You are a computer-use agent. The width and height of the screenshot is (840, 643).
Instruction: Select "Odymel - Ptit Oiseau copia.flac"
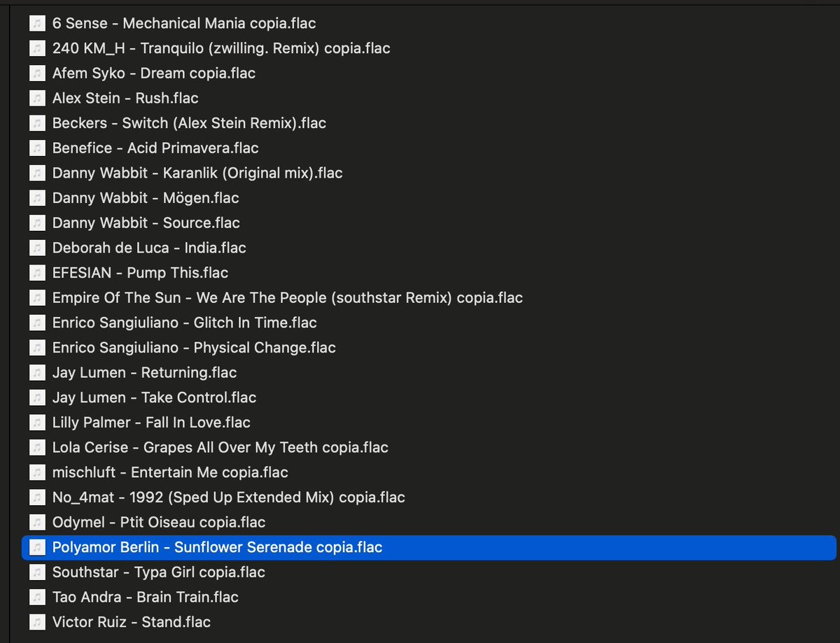(159, 522)
